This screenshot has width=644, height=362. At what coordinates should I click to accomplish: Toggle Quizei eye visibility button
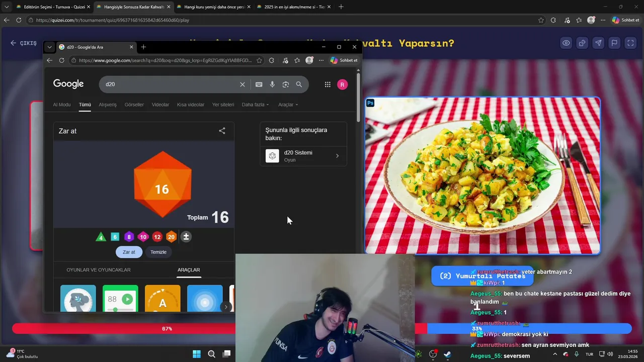click(566, 43)
